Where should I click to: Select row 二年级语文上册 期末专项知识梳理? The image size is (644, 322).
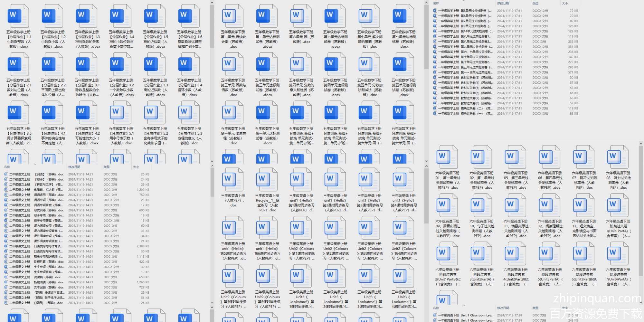point(77,257)
